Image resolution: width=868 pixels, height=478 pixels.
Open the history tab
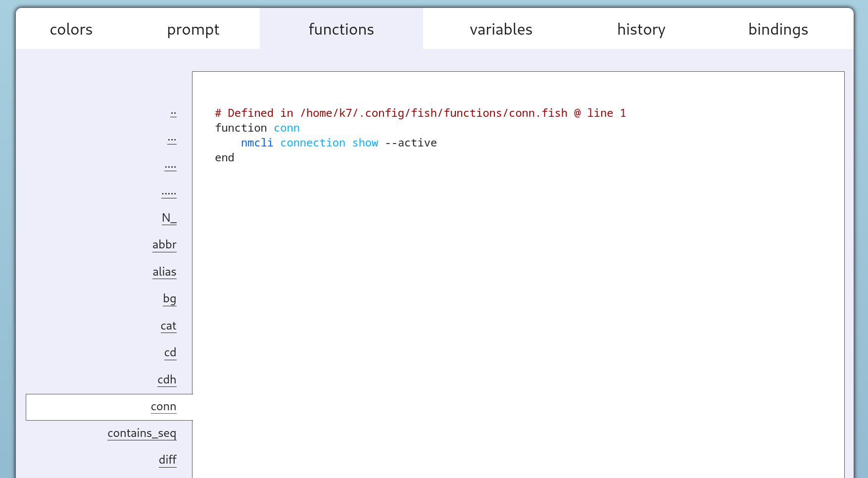pyautogui.click(x=641, y=30)
